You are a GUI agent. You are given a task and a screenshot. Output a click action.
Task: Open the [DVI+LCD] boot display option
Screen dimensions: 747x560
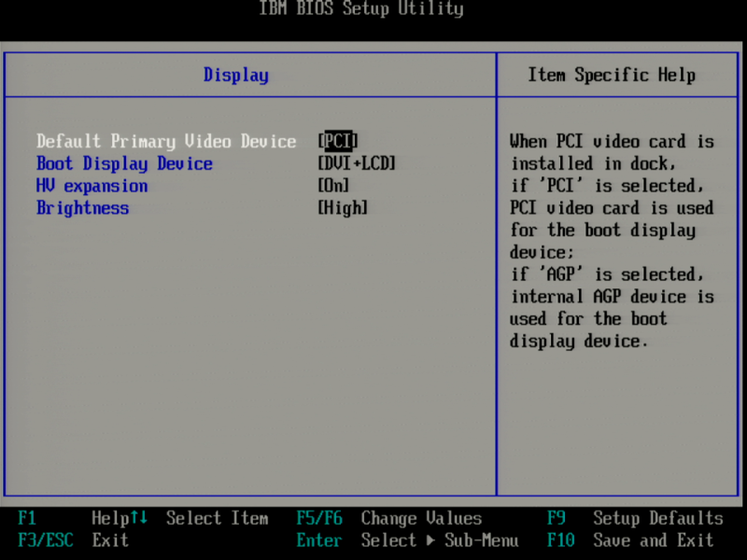point(357,163)
